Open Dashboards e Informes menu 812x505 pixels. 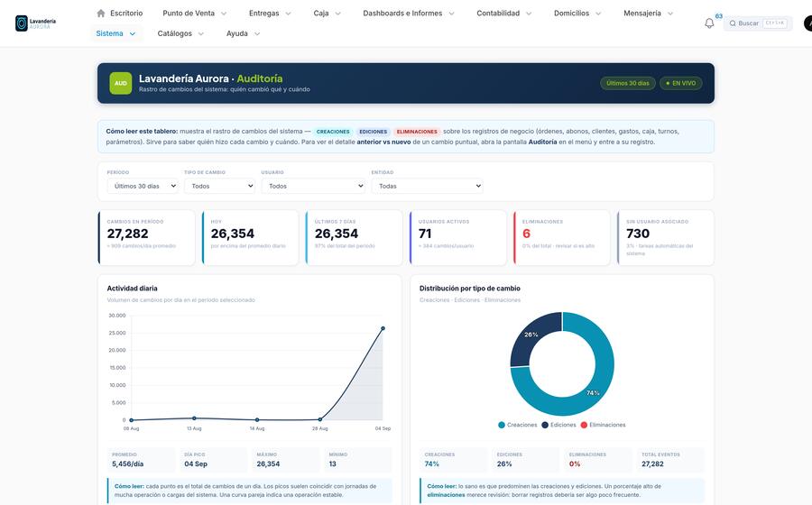pos(409,13)
